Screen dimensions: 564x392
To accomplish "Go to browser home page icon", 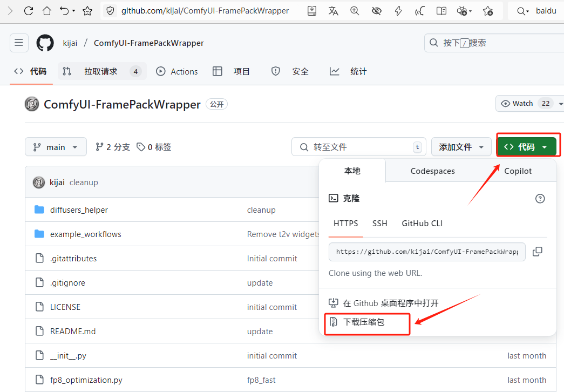I will (x=47, y=11).
